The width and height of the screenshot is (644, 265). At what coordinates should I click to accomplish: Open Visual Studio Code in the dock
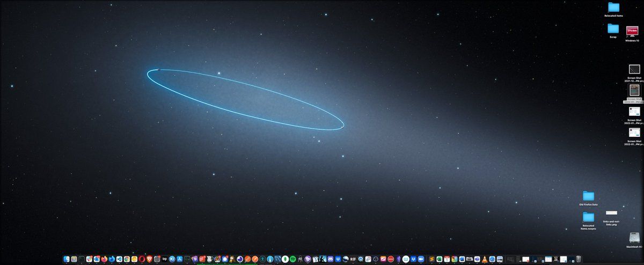pos(119,259)
